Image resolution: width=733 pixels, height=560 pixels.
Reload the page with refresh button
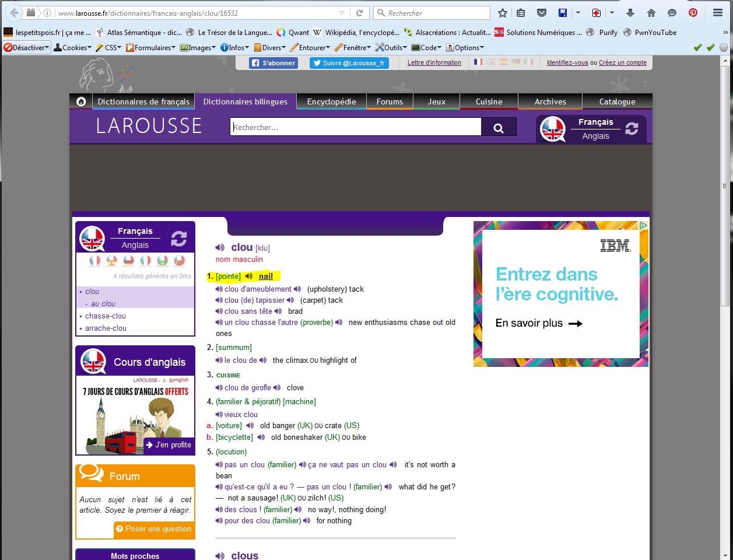(360, 13)
